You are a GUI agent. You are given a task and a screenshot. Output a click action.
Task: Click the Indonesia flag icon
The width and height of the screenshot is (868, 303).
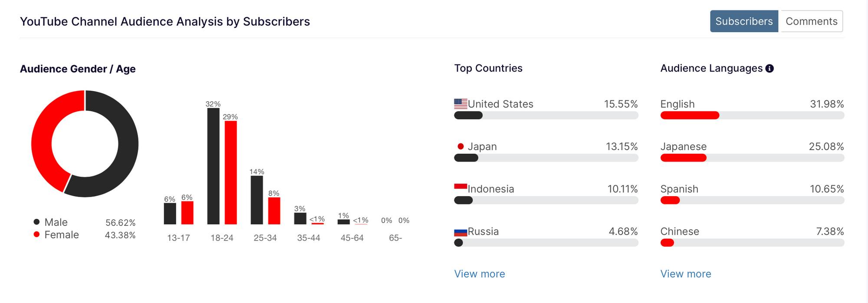(x=460, y=187)
